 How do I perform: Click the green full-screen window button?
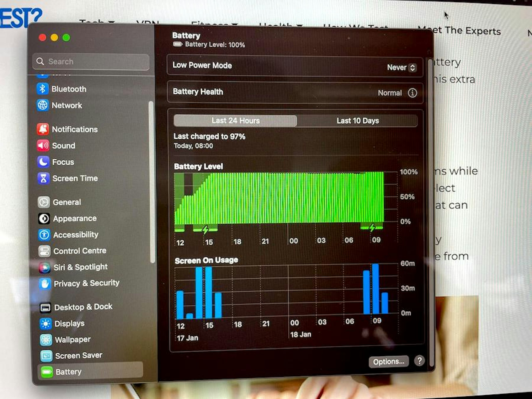pos(66,38)
